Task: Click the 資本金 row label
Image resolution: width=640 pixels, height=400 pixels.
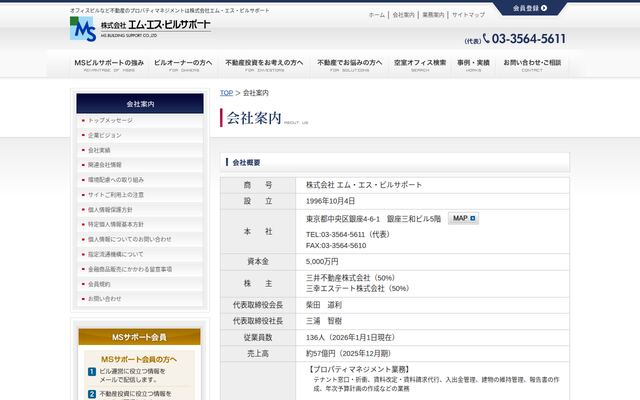Action: (258, 262)
